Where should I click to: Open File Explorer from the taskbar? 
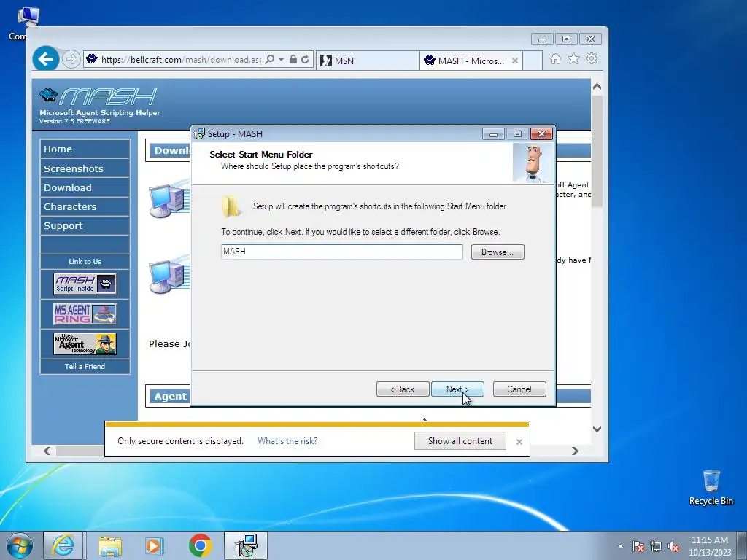110,545
